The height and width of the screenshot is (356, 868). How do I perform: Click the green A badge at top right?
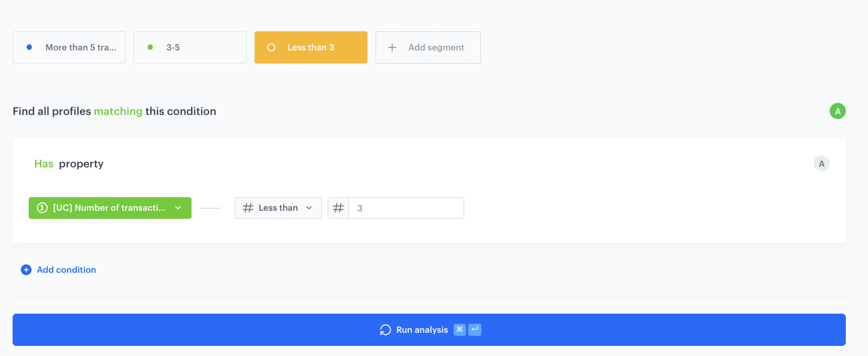click(x=837, y=111)
